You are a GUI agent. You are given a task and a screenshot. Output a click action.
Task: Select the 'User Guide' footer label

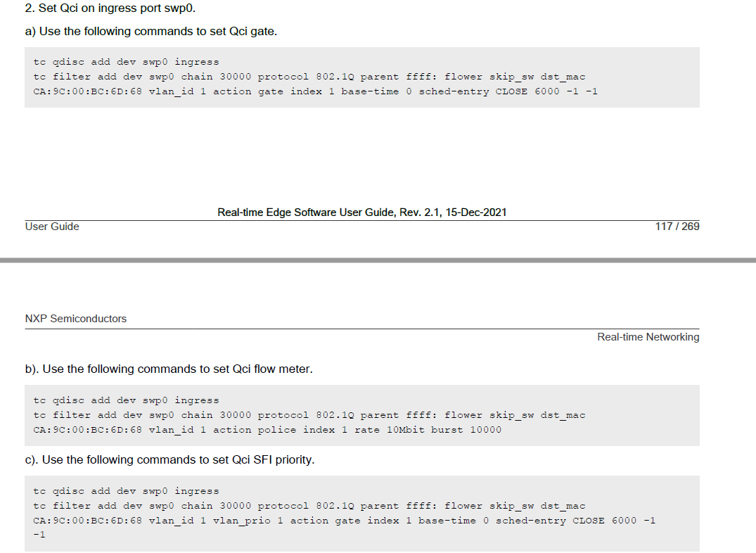[51, 227]
